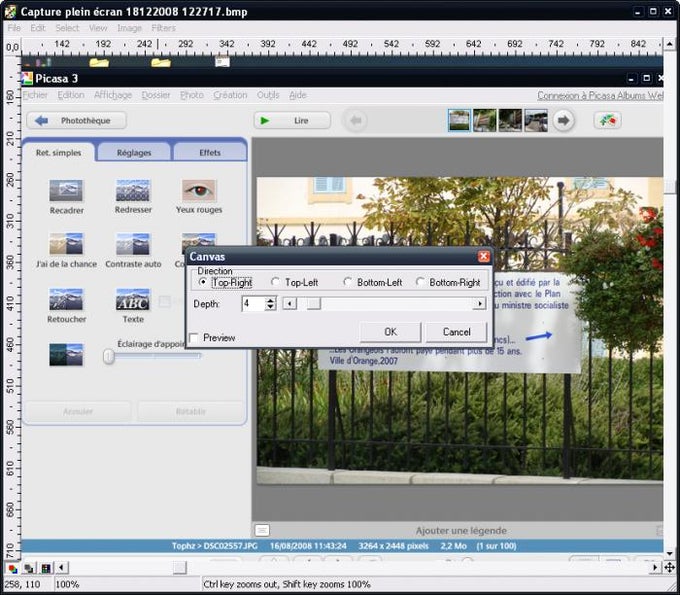Viewport: 680px width, 595px height.
Task: Select the first filmstrip thumbnail in Picasa
Action: (459, 120)
